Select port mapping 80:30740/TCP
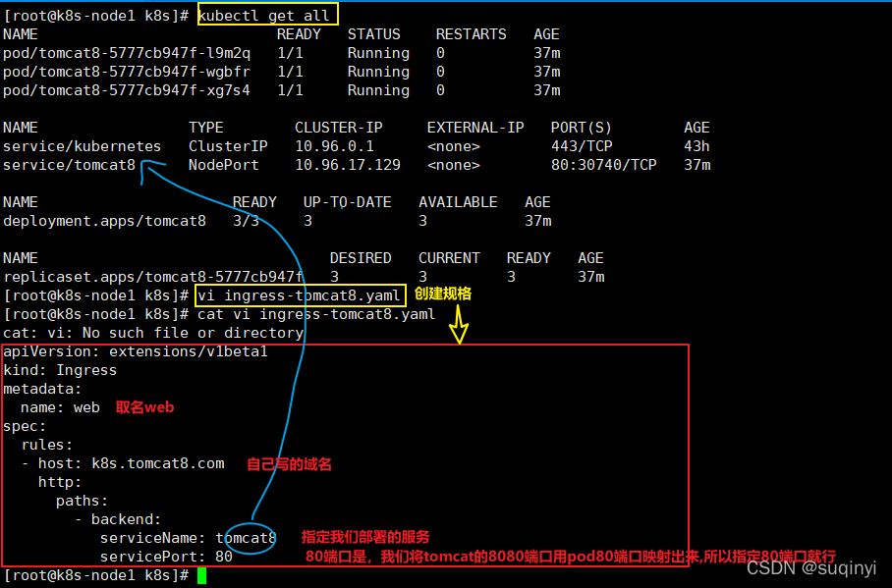 pyautogui.click(x=603, y=165)
